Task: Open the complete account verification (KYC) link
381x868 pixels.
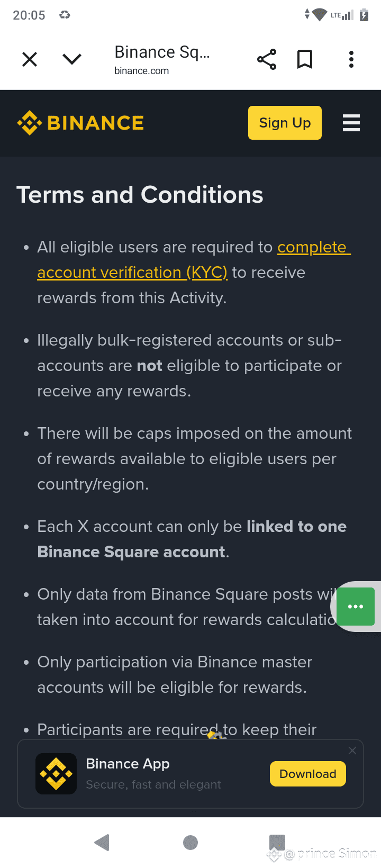Action: 194,260
